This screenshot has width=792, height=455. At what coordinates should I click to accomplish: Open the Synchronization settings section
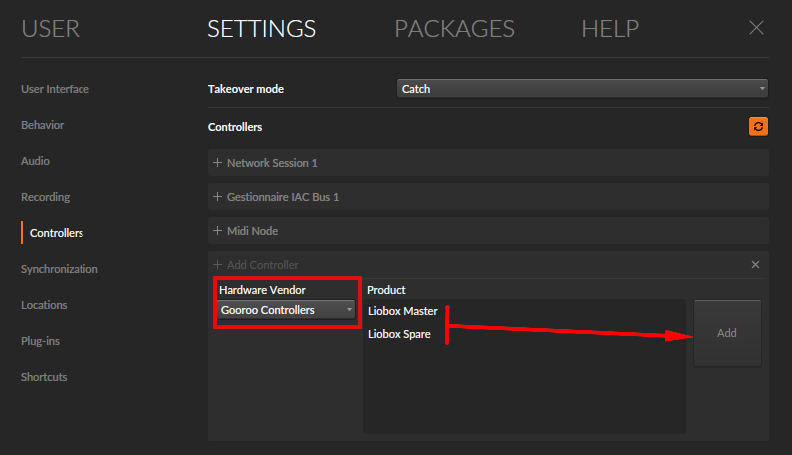point(59,269)
